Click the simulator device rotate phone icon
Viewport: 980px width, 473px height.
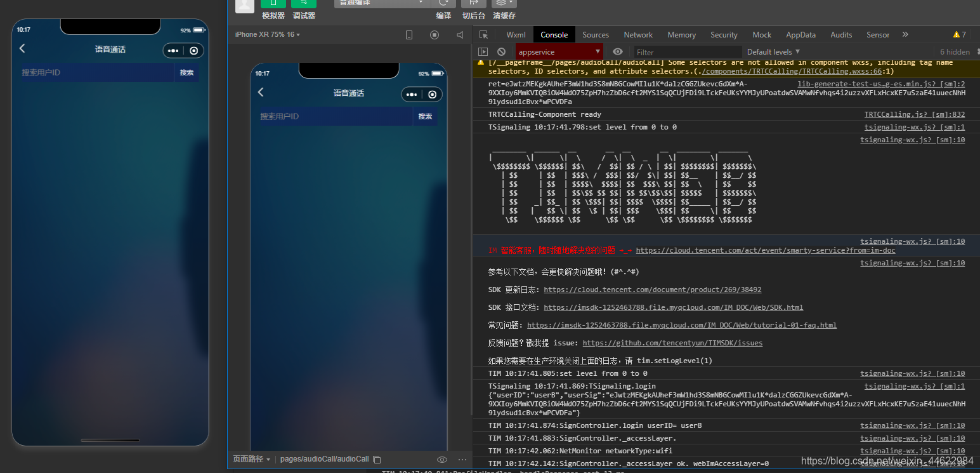click(x=409, y=35)
